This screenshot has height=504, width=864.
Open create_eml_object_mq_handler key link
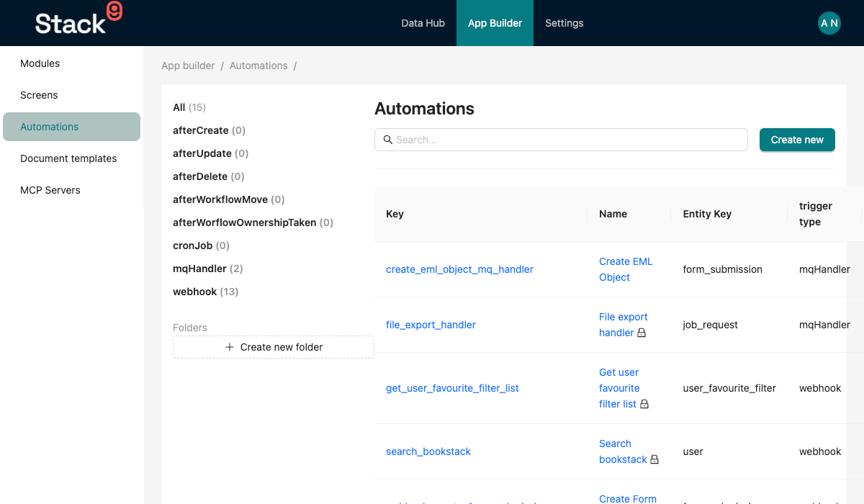pyautogui.click(x=459, y=269)
